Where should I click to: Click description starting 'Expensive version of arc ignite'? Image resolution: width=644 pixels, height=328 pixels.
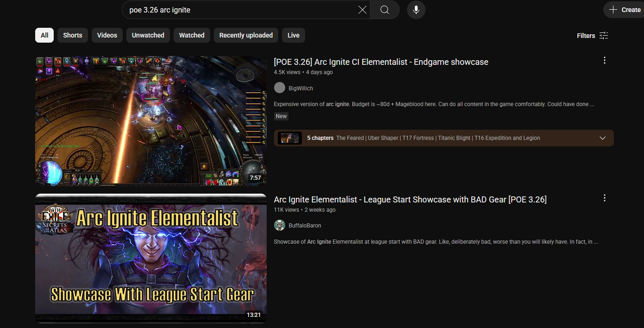434,104
